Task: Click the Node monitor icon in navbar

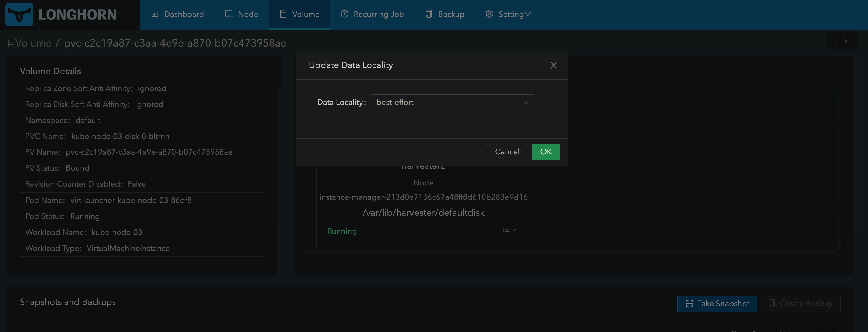Action: tap(229, 14)
